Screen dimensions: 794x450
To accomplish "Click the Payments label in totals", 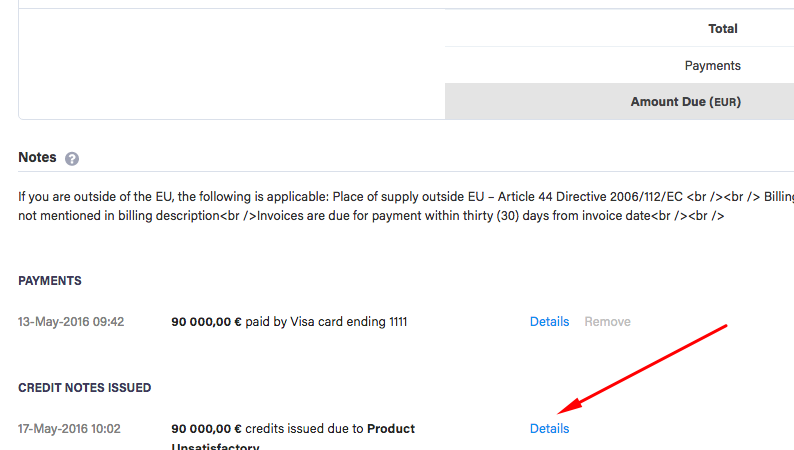I will pyautogui.click(x=712, y=65).
